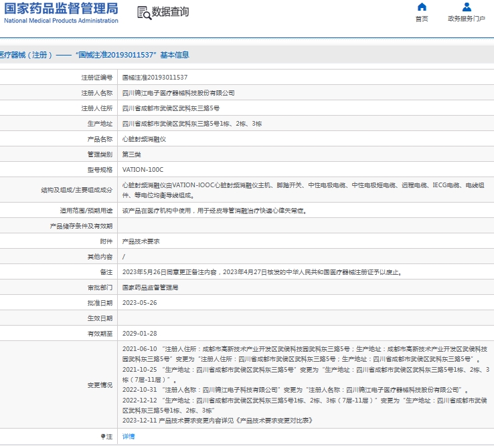Click the page title 医疗器械（注册）基本信息
Image resolution: width=494 pixels, height=448 pixels.
click(94, 55)
